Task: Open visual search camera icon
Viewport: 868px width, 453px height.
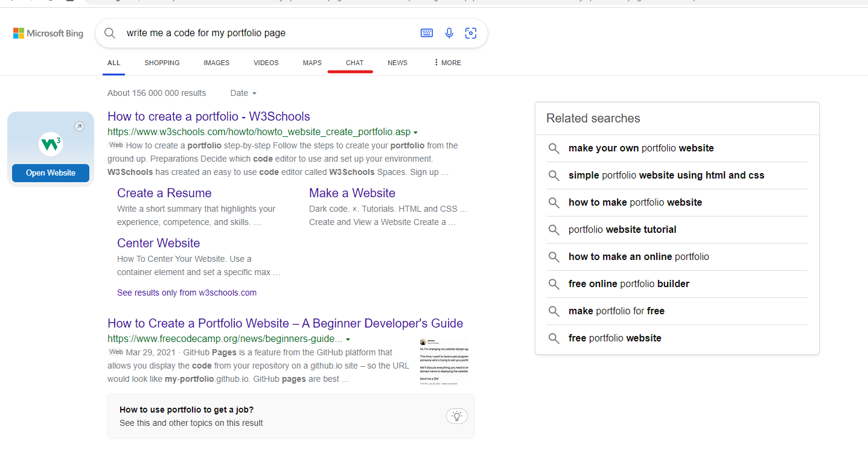Action: [x=471, y=33]
